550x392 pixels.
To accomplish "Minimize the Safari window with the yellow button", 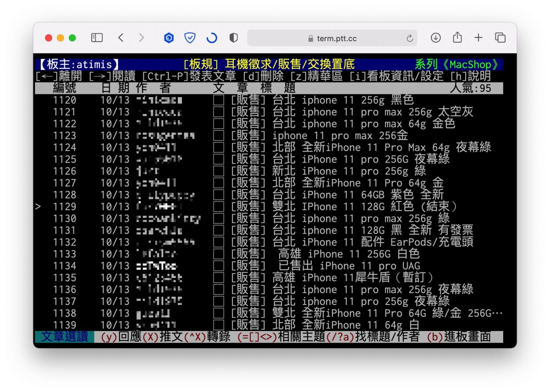I will click(x=60, y=38).
